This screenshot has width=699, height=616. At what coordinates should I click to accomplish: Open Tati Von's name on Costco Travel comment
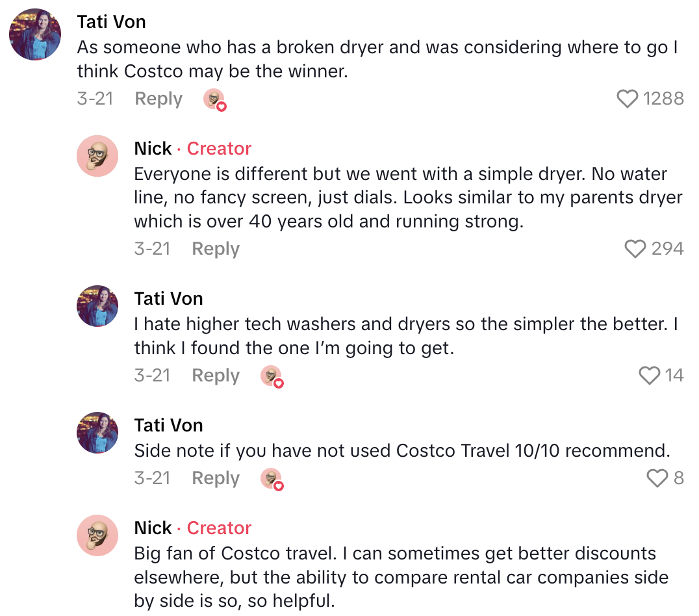tap(168, 426)
